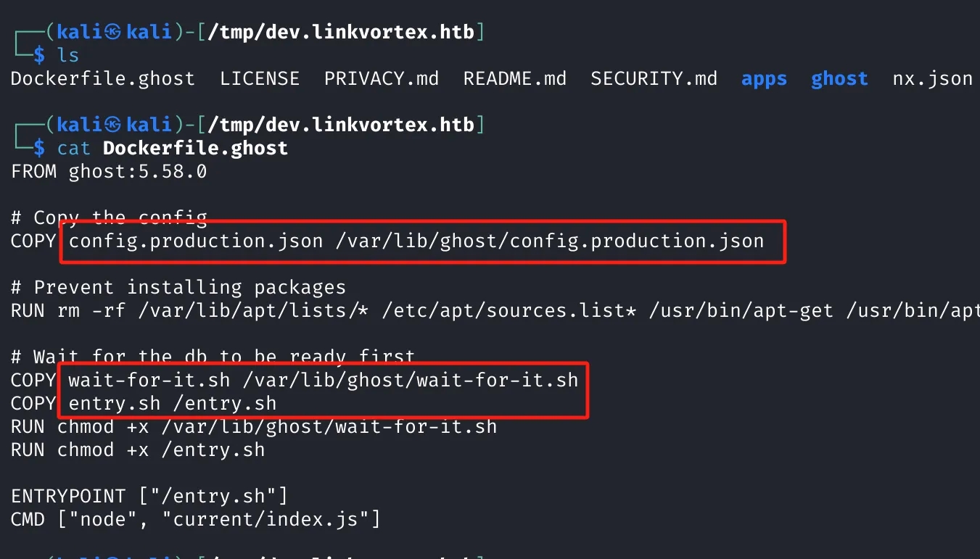
Task: Click /var/lib/ghost/config.production.json destination path
Action: pos(550,241)
